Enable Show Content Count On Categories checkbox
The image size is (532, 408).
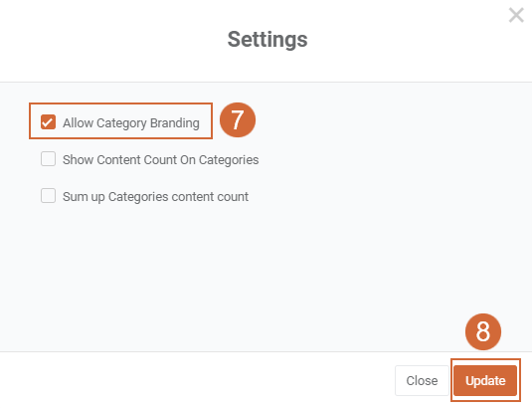tap(48, 159)
